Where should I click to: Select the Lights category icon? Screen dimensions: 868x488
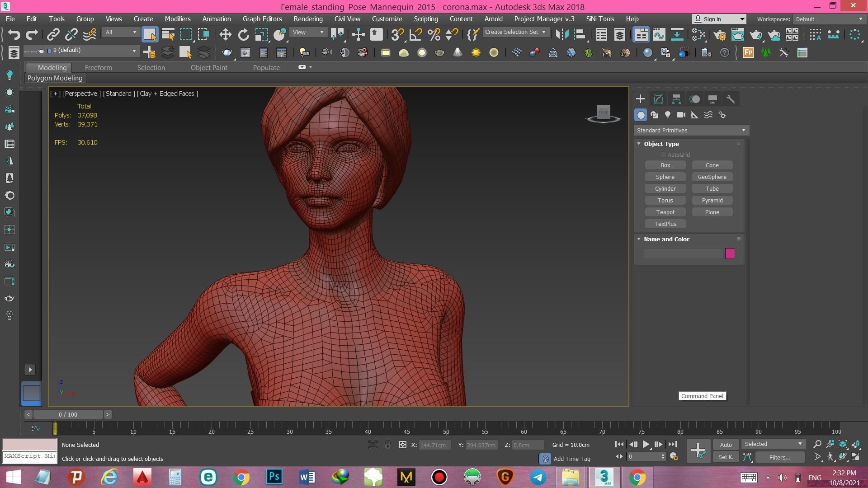coord(668,115)
